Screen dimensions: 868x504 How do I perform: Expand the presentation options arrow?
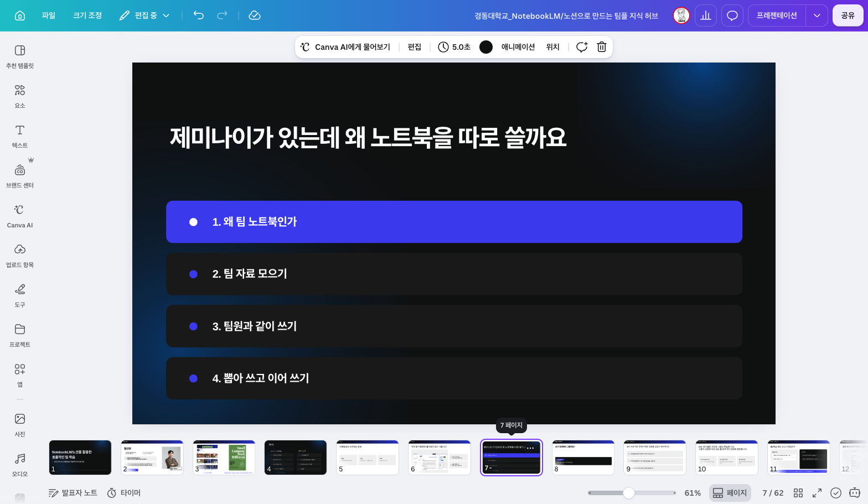pyautogui.click(x=817, y=15)
